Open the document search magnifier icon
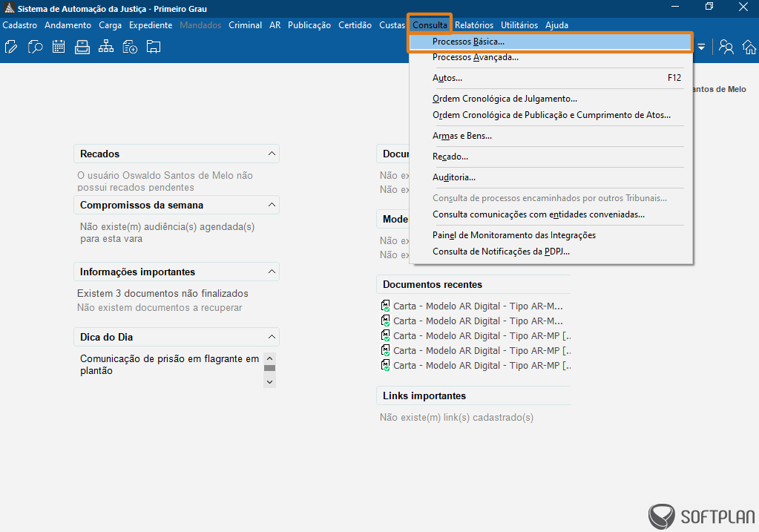This screenshot has width=759, height=532. tap(35, 47)
